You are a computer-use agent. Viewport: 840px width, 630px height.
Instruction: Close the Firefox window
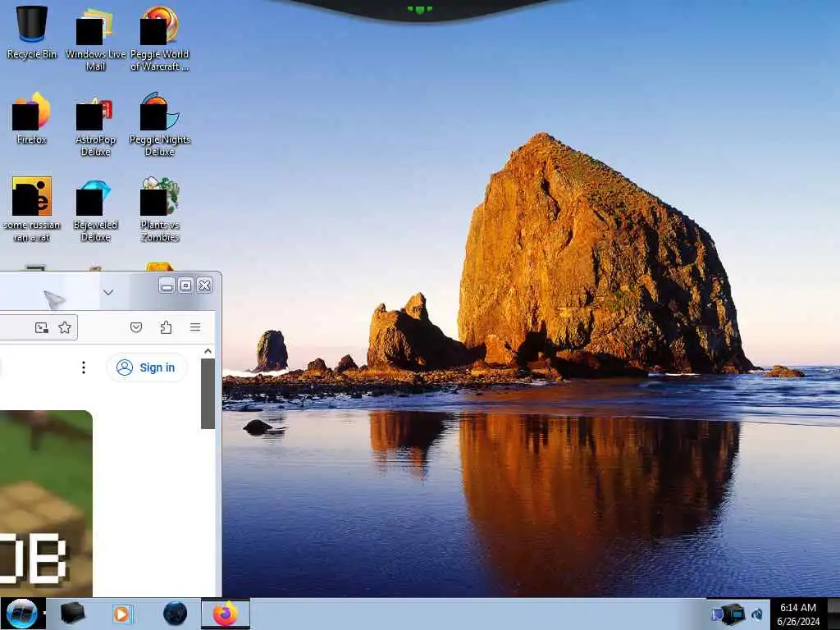(x=204, y=285)
